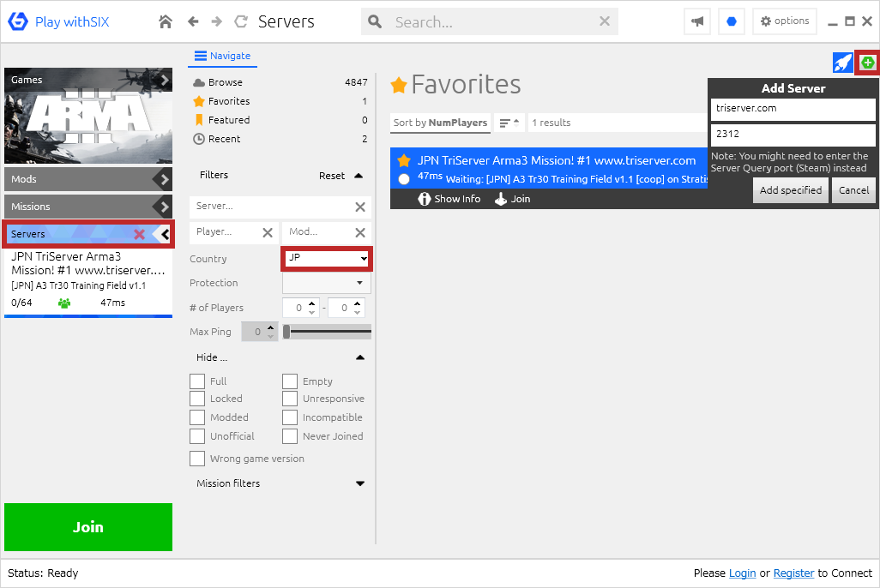The image size is (880, 588).
Task: Toggle Unofficial checkbox
Action: pyautogui.click(x=197, y=436)
